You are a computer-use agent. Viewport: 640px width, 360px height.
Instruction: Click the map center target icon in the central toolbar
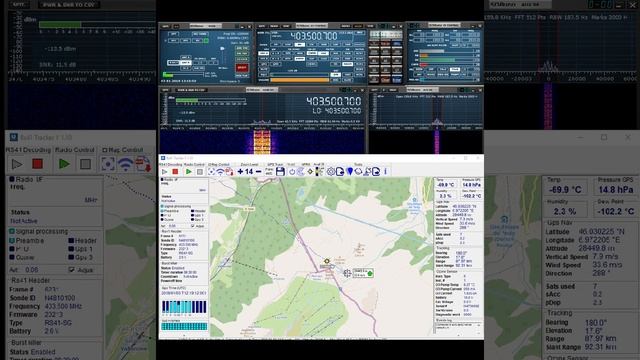point(211,172)
